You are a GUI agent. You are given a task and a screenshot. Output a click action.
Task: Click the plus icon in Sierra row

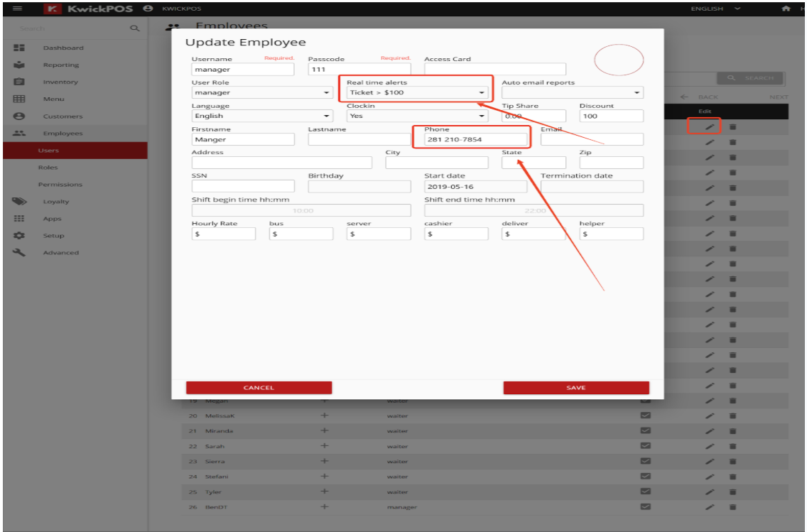[324, 461]
